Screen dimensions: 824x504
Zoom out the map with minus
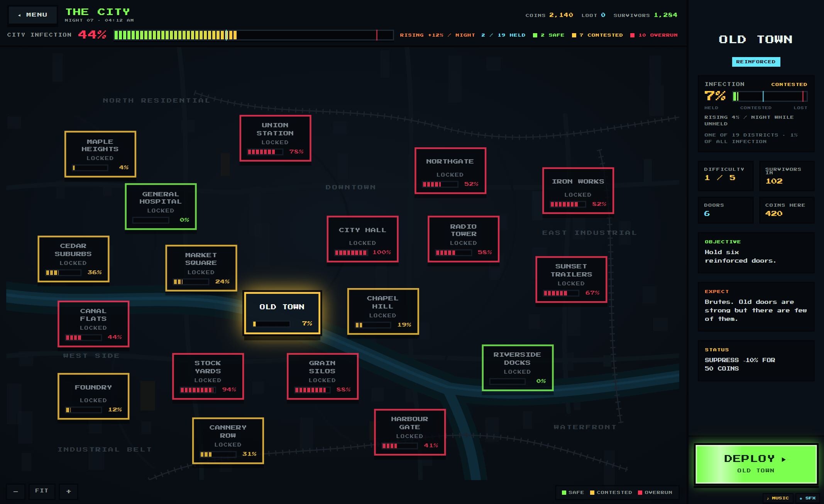[x=16, y=491]
